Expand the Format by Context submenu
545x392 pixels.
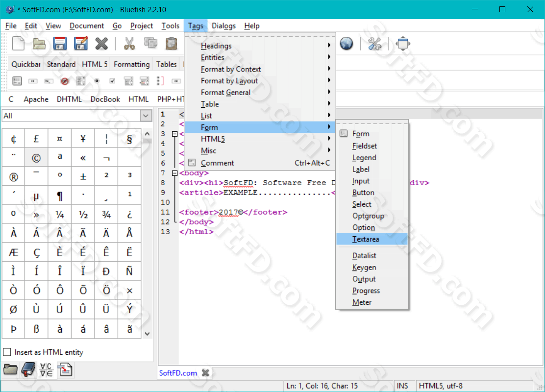260,69
